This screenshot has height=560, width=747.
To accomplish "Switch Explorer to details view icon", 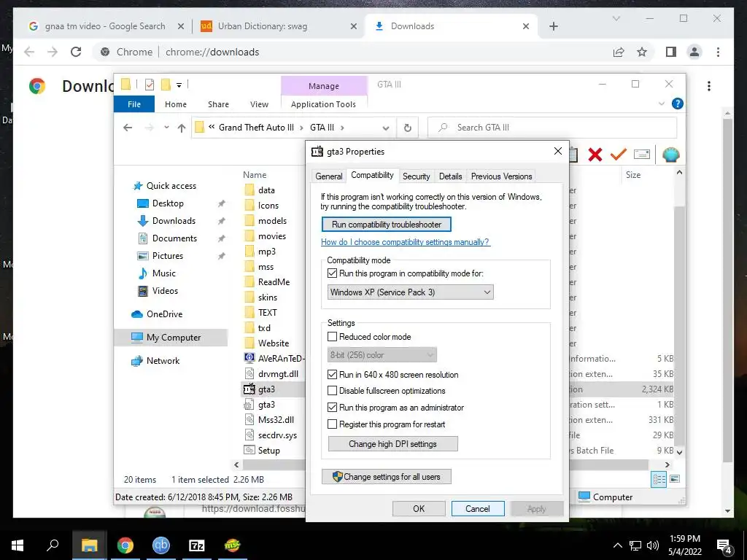I will (659, 479).
